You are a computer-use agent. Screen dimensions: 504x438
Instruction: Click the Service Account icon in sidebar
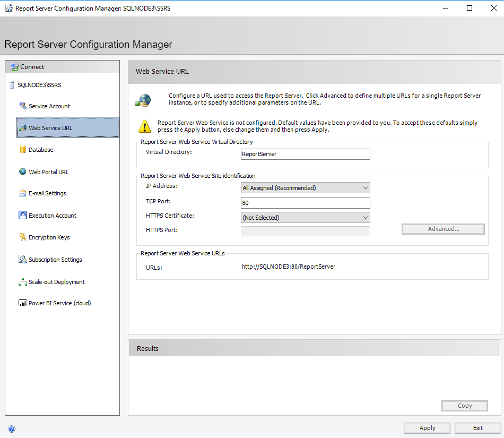click(x=23, y=106)
